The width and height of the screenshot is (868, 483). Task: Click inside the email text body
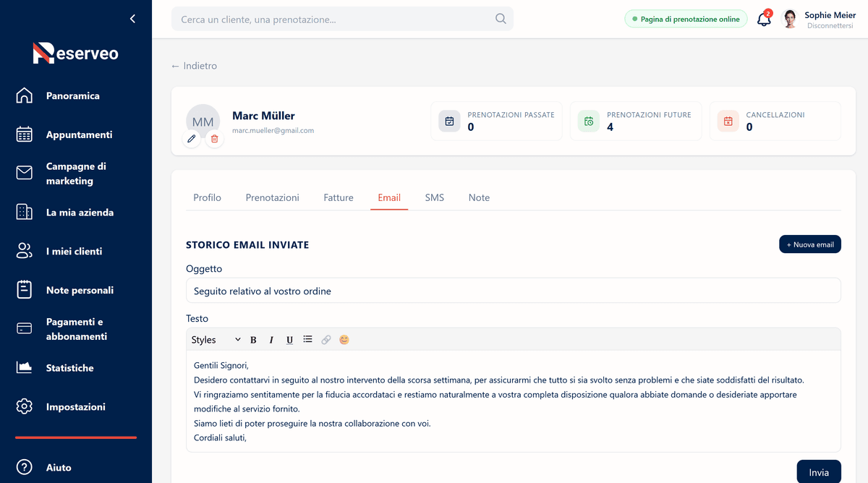pyautogui.click(x=514, y=401)
